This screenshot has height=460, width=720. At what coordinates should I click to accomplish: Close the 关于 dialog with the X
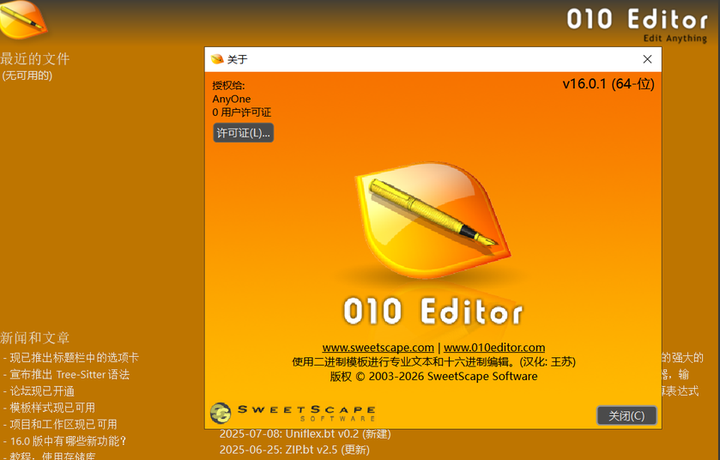[647, 59]
